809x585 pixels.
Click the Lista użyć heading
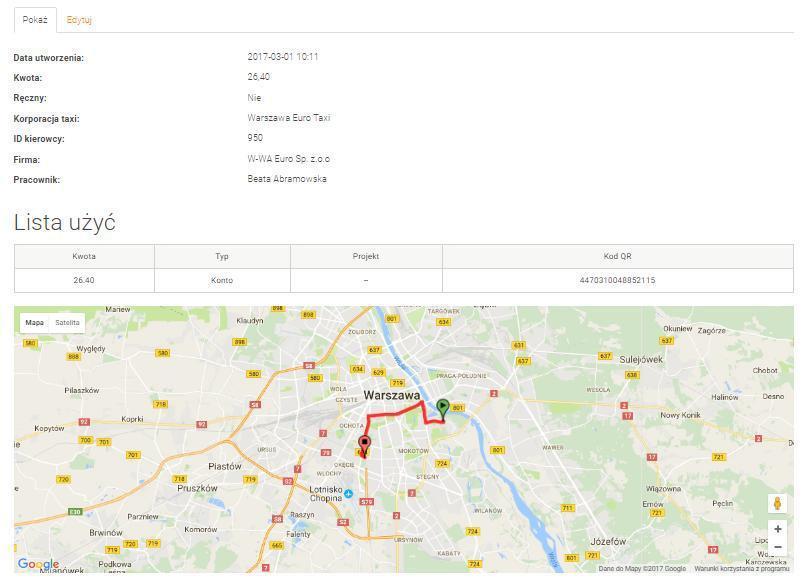pos(64,223)
